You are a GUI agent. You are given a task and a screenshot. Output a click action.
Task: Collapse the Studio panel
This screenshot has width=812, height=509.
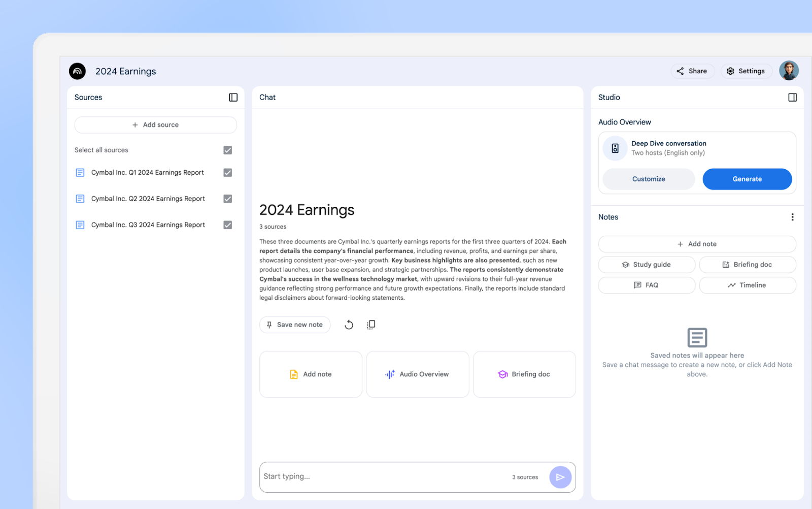tap(793, 97)
